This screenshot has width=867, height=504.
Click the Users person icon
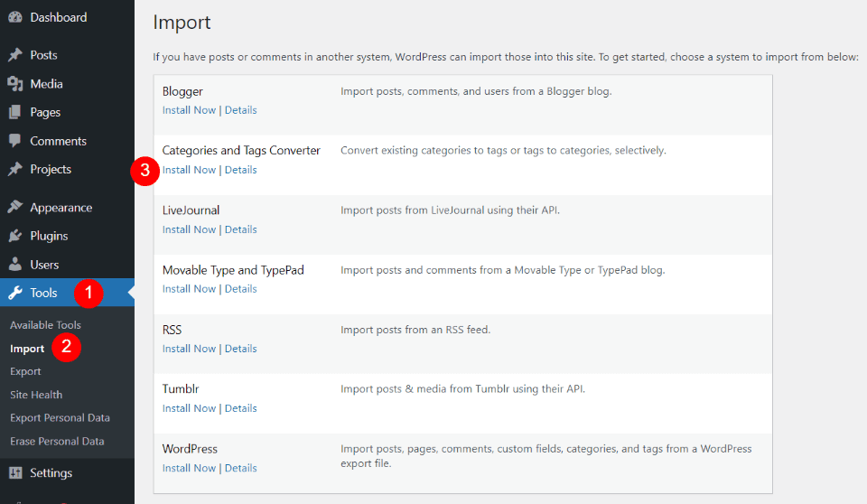click(x=15, y=265)
